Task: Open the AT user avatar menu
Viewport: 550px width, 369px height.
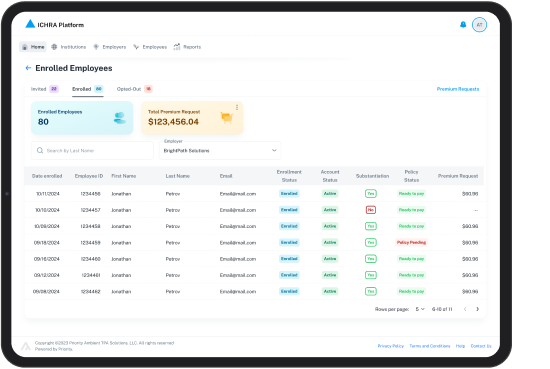Action: click(479, 25)
